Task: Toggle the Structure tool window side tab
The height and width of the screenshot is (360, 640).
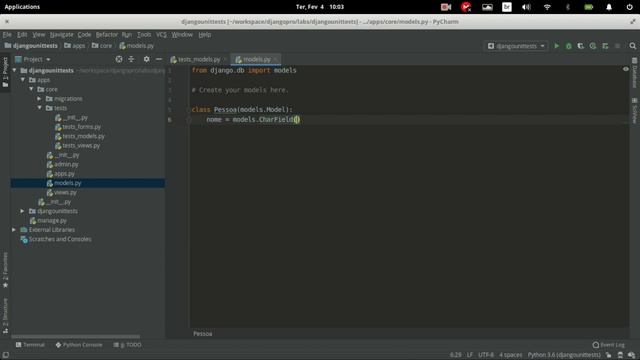Action: click(x=5, y=316)
